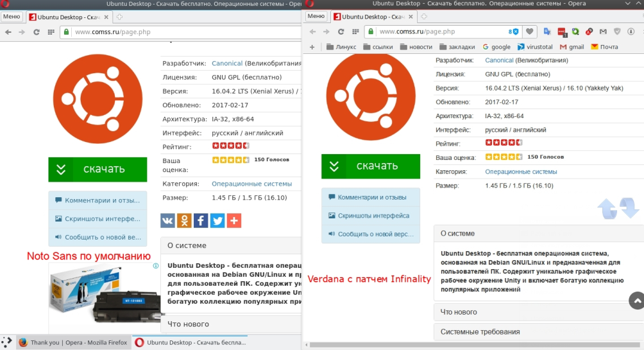Click orange plus share icon
The image size is (644, 350).
[234, 220]
